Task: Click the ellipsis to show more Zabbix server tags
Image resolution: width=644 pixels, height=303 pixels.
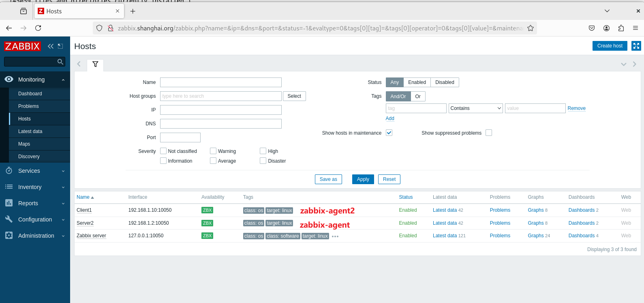Action: [x=335, y=236]
